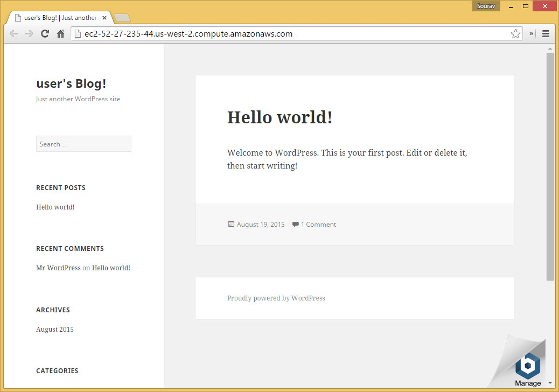Click the calendar icon beside the post date
The image size is (559, 392).
[x=231, y=224]
